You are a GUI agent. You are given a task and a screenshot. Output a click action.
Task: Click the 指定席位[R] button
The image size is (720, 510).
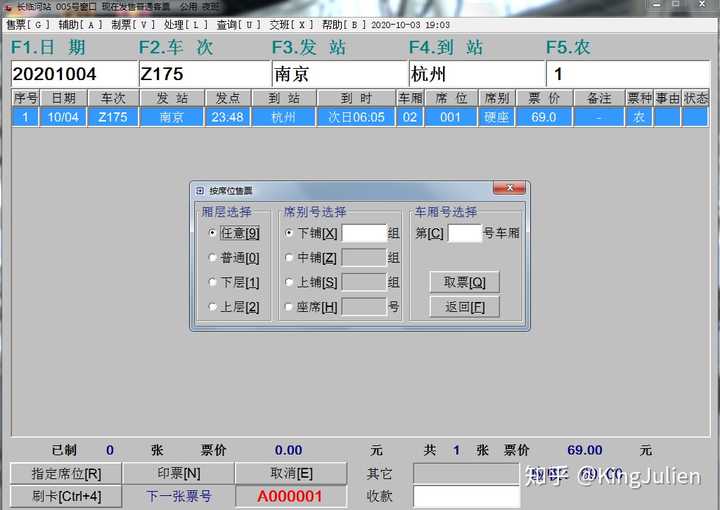pyautogui.click(x=66, y=473)
